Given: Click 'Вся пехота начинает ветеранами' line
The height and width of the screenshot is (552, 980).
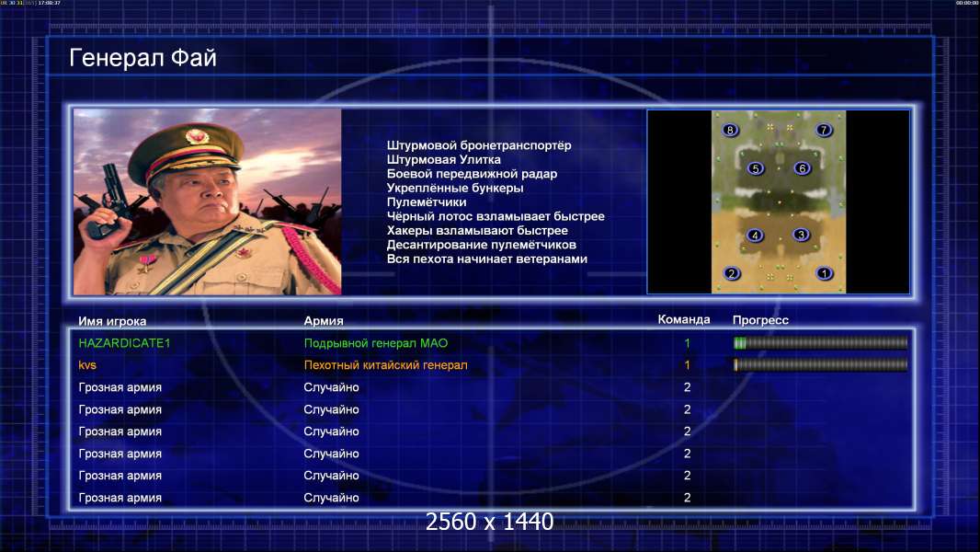Looking at the screenshot, I should point(486,259).
